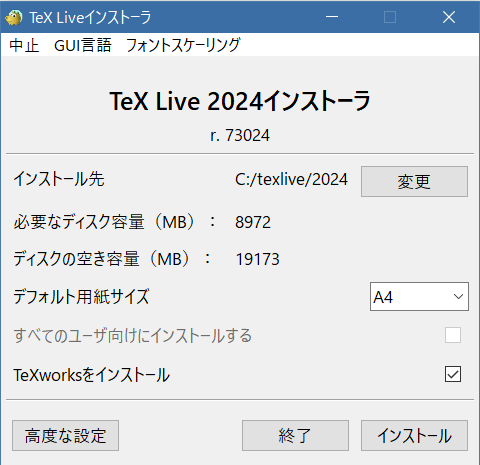
Task: Open the GUI言語 menu
Action: tap(83, 45)
